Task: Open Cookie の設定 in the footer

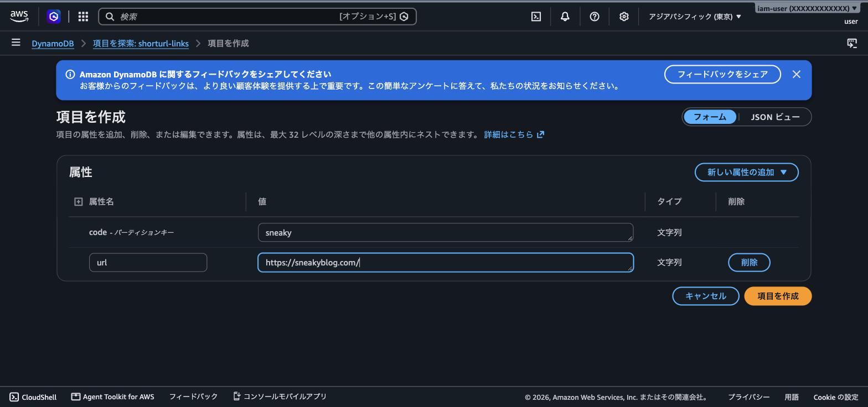Action: [835, 397]
